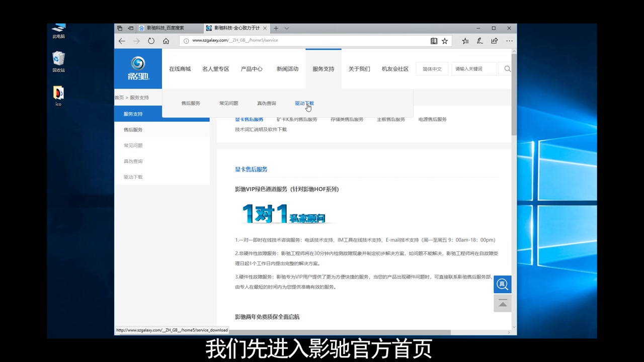Select the ico desktop file
Image resolution: width=644 pixels, height=362 pixels.
58,96
